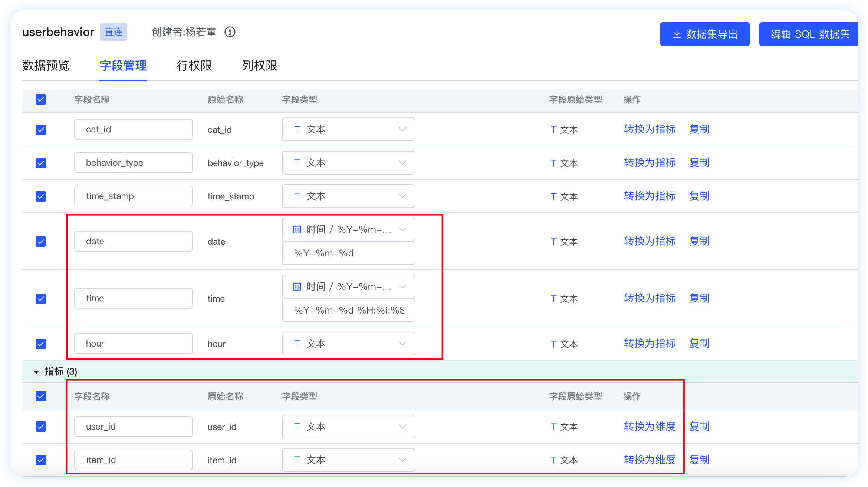Click the T text icon in hour type dropdown
This screenshot has width=868, height=487.
tap(297, 344)
